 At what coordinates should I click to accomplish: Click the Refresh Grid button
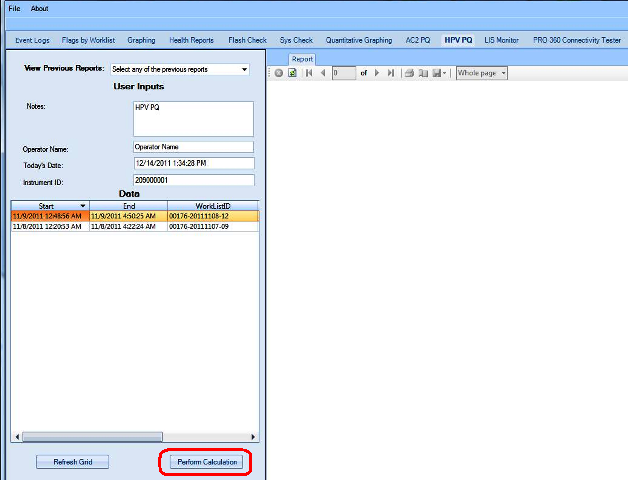72,462
